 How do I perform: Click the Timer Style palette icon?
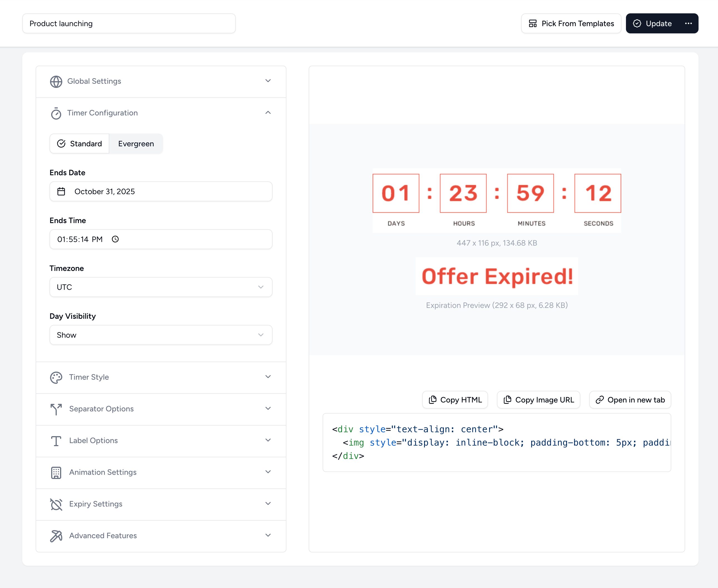tap(56, 377)
